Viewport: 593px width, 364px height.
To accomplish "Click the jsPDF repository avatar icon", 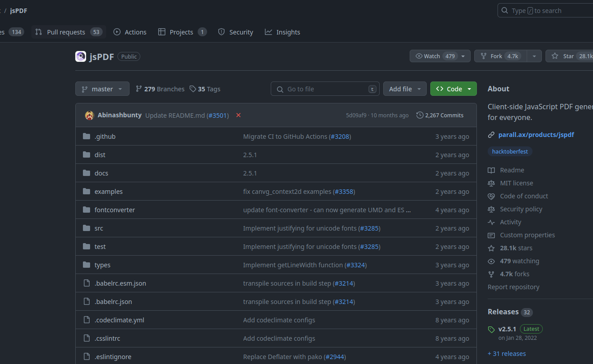I will (81, 56).
